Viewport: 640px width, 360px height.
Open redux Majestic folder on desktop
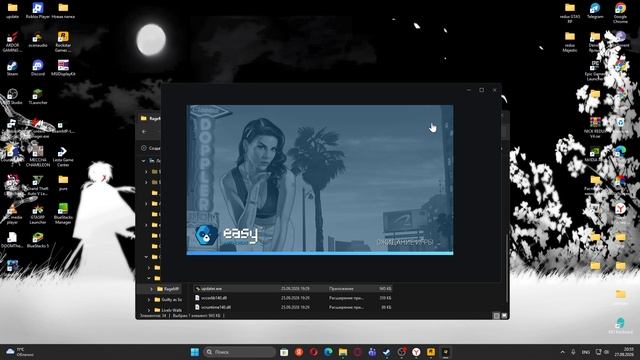[x=570, y=42]
